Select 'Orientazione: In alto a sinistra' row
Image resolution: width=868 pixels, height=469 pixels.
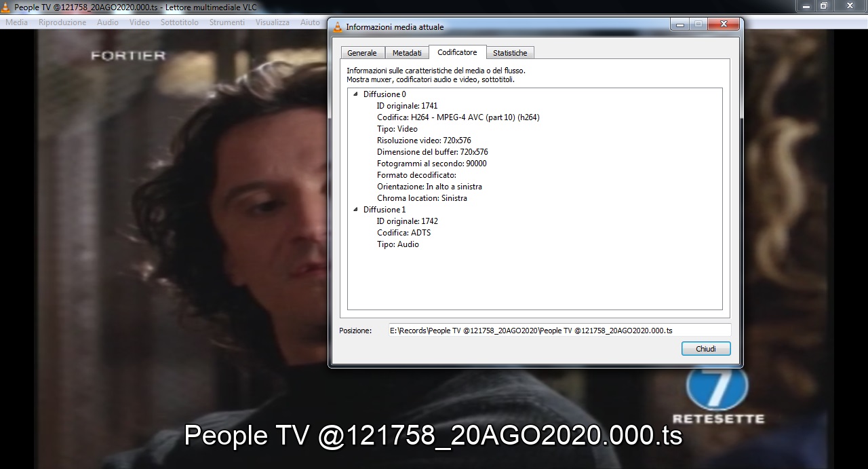click(x=429, y=187)
